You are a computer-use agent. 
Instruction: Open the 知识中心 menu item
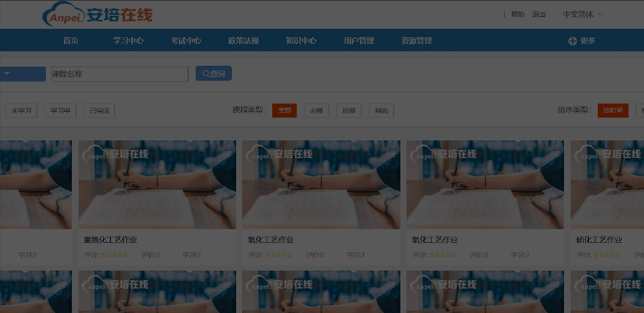tap(301, 40)
